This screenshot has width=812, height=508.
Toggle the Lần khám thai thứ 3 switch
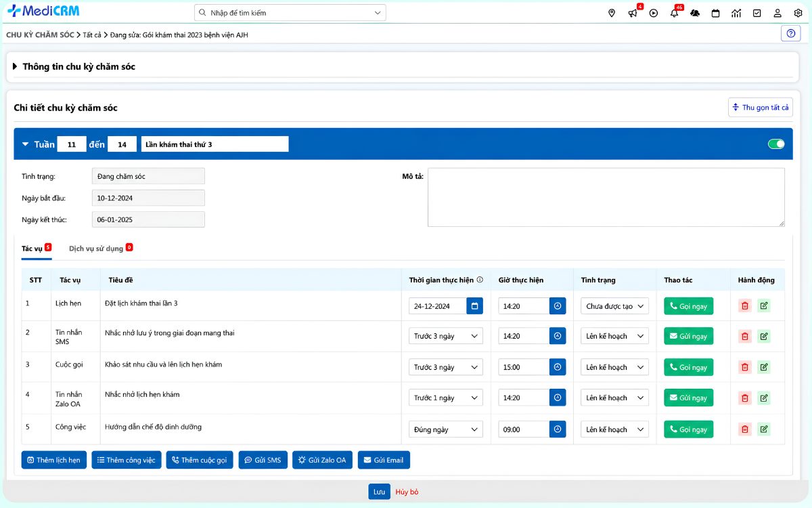[776, 144]
